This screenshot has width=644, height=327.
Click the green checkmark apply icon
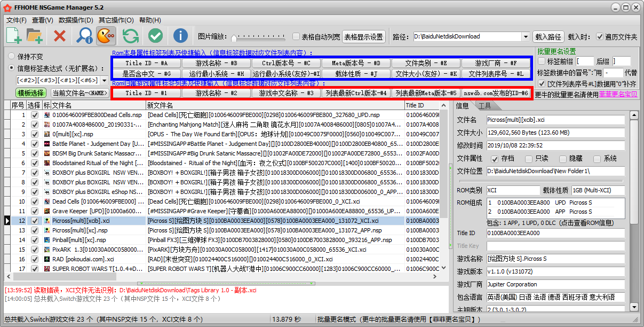[155, 36]
